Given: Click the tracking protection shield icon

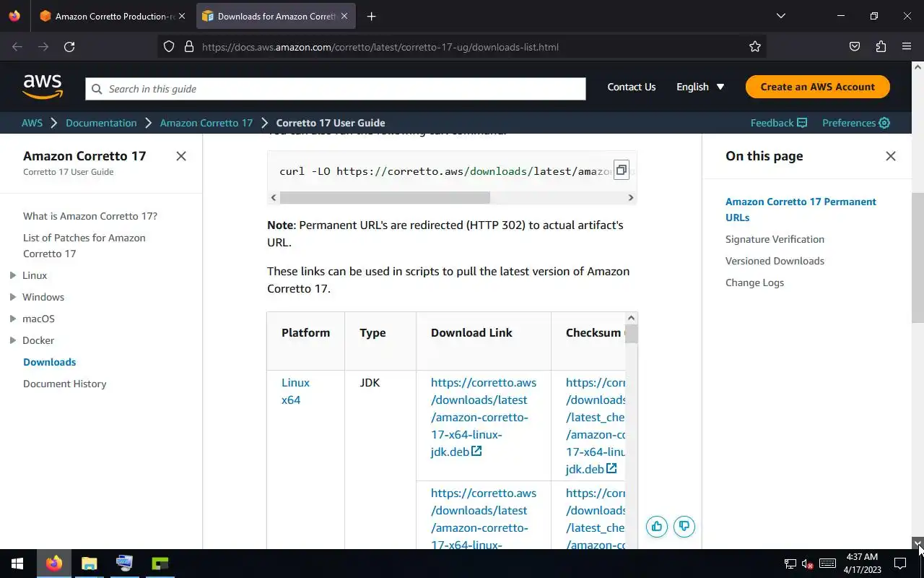Looking at the screenshot, I should click(169, 47).
